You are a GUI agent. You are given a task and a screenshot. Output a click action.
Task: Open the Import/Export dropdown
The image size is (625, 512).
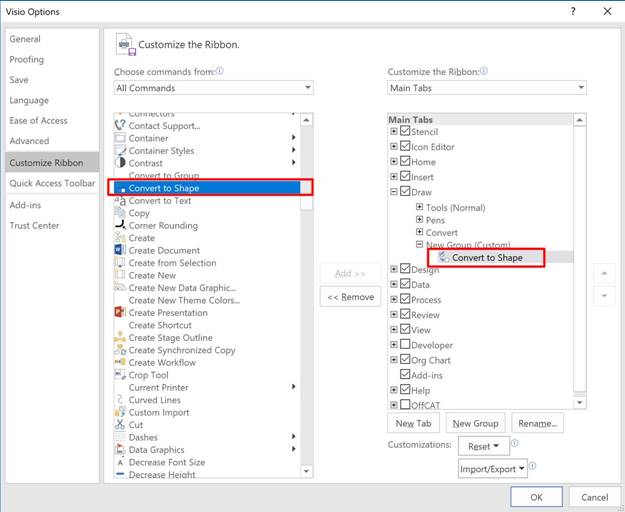(x=493, y=469)
